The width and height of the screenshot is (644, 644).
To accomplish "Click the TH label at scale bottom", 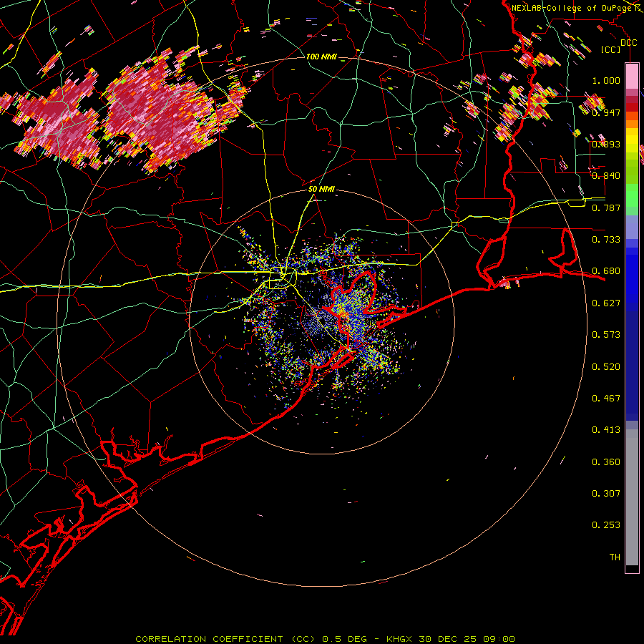I will [615, 557].
